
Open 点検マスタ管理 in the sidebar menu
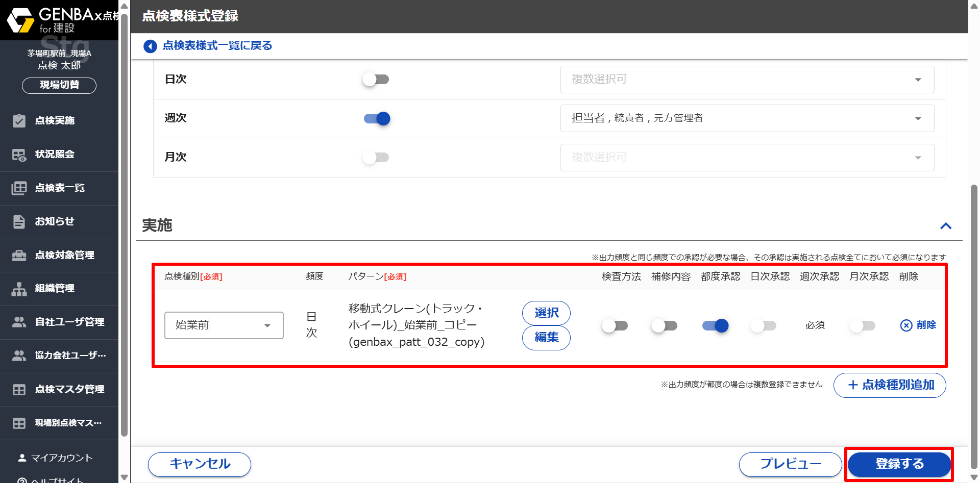[x=69, y=390]
